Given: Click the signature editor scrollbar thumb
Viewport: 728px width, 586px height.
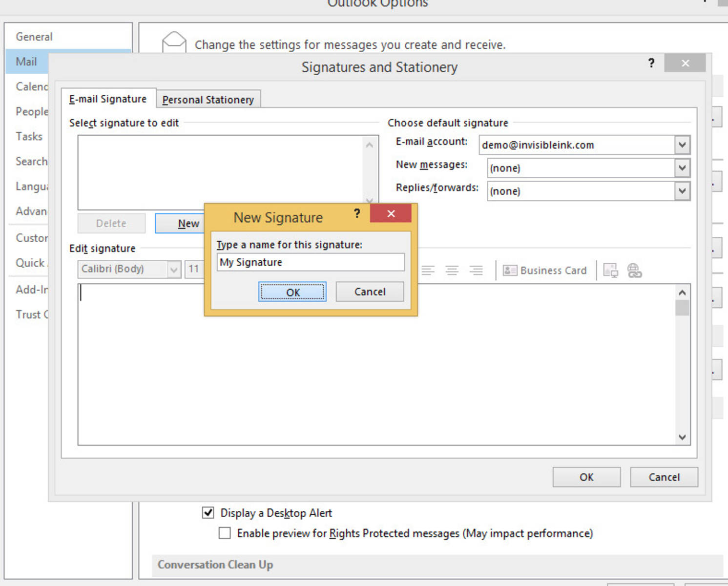Looking at the screenshot, I should [682, 308].
